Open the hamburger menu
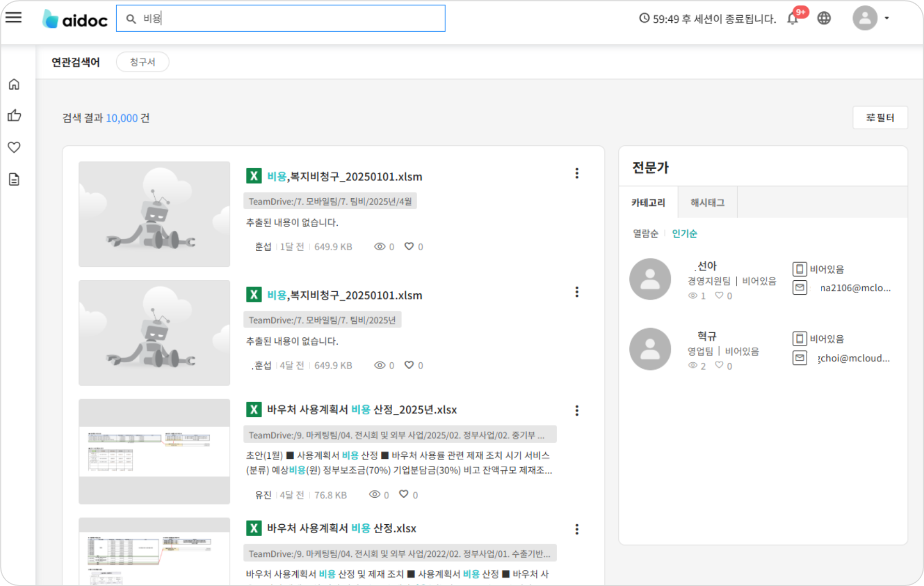The height and width of the screenshot is (586, 924). 13,18
